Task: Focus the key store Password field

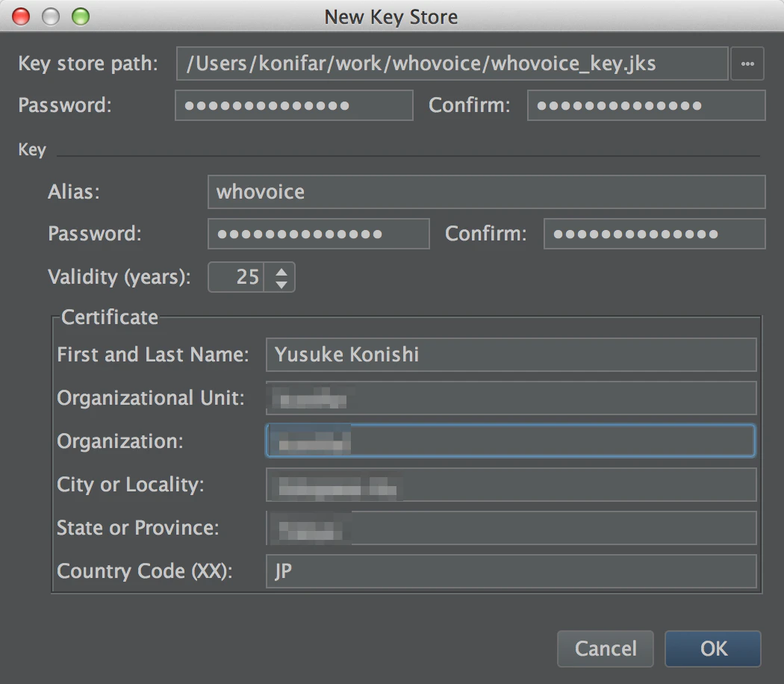Action: pyautogui.click(x=294, y=105)
